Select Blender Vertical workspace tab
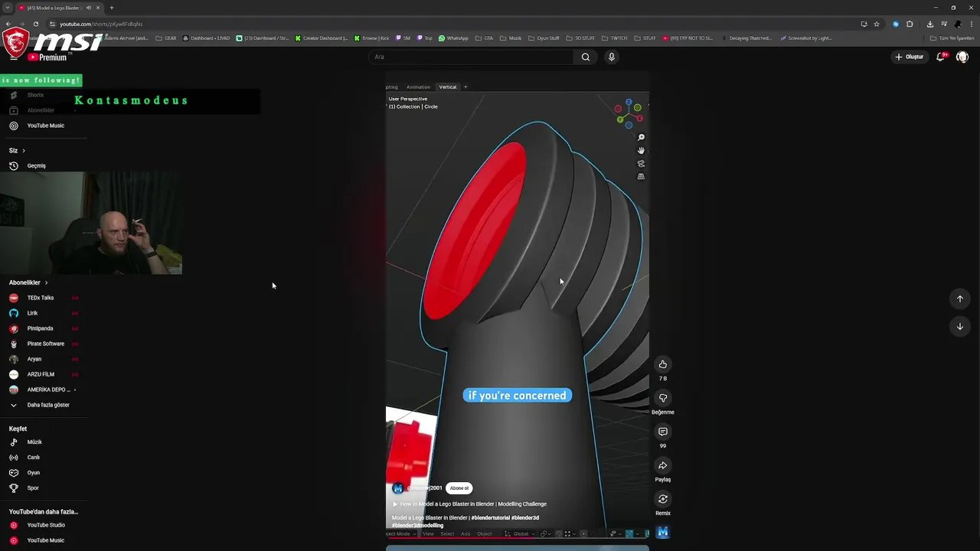The width and height of the screenshot is (980, 551). coord(448,86)
